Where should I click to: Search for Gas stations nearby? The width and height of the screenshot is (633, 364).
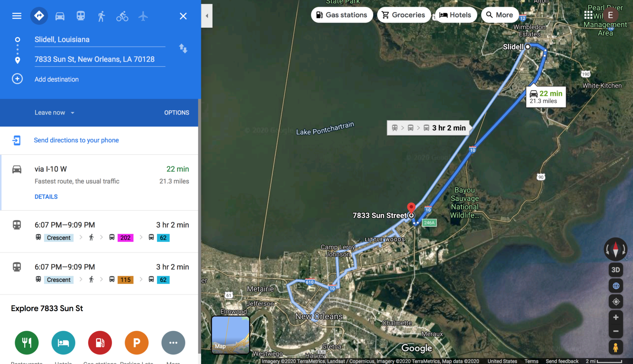(x=342, y=15)
